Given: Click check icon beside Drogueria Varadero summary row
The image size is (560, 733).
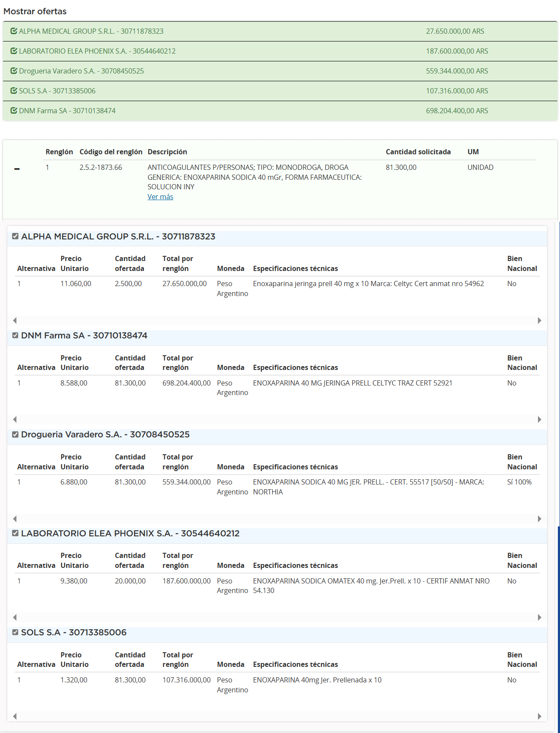Looking at the screenshot, I should 14,71.
